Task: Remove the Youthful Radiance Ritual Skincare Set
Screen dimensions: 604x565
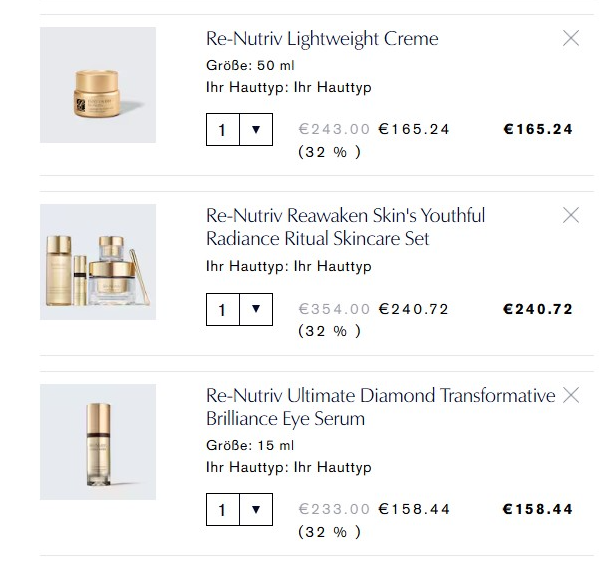Action: (x=571, y=215)
